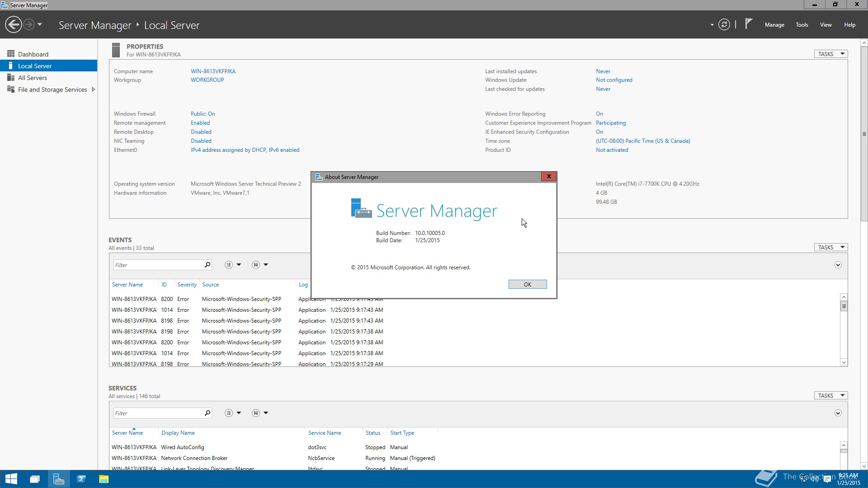Open Events saved query icon dropdown
The image size is (868, 488).
coord(259,265)
